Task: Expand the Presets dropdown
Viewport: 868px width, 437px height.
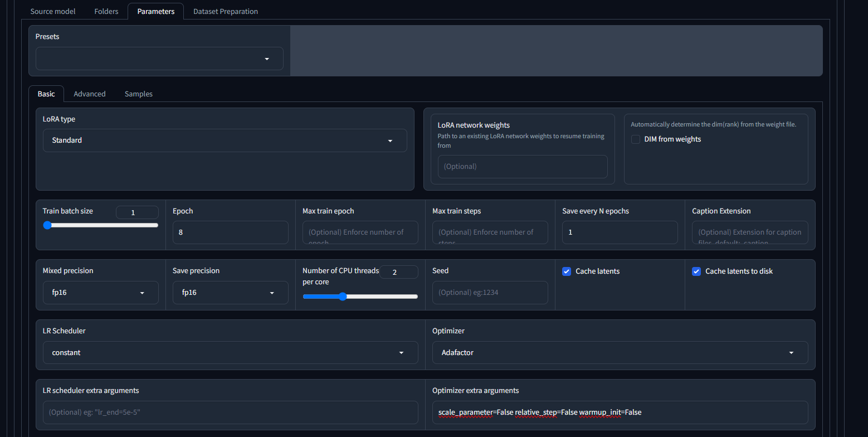Action: pyautogui.click(x=159, y=59)
